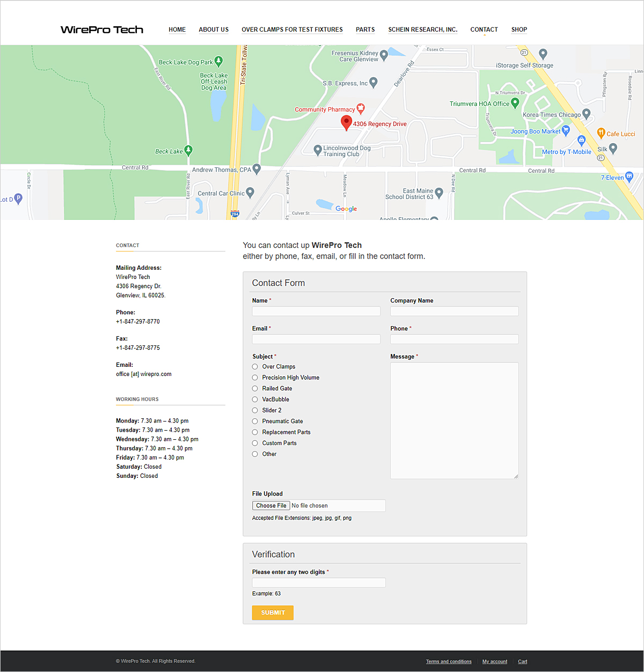Open the Cart footer link

tap(523, 661)
